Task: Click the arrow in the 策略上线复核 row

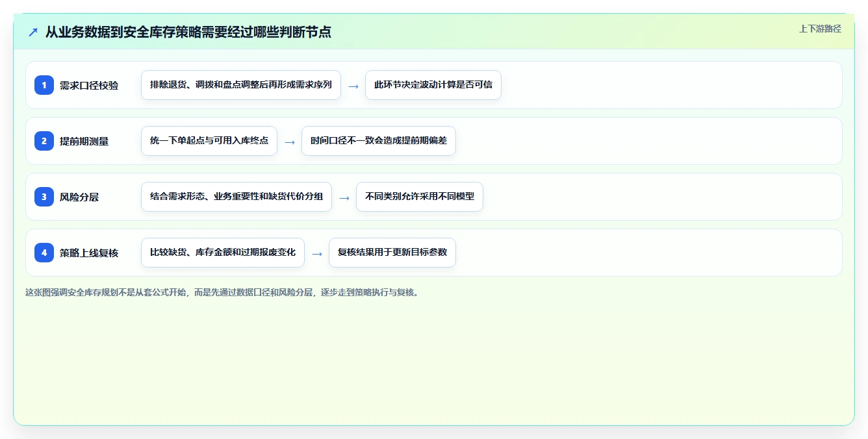Action: (317, 253)
